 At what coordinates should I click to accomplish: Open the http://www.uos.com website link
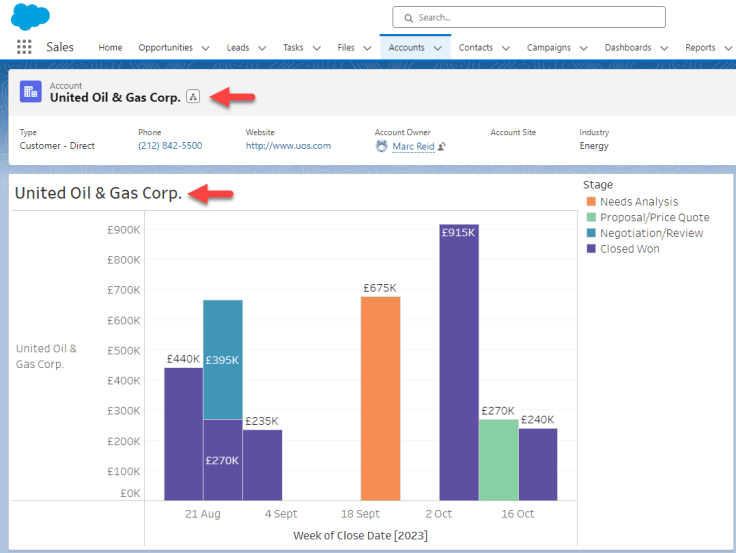[x=288, y=146]
